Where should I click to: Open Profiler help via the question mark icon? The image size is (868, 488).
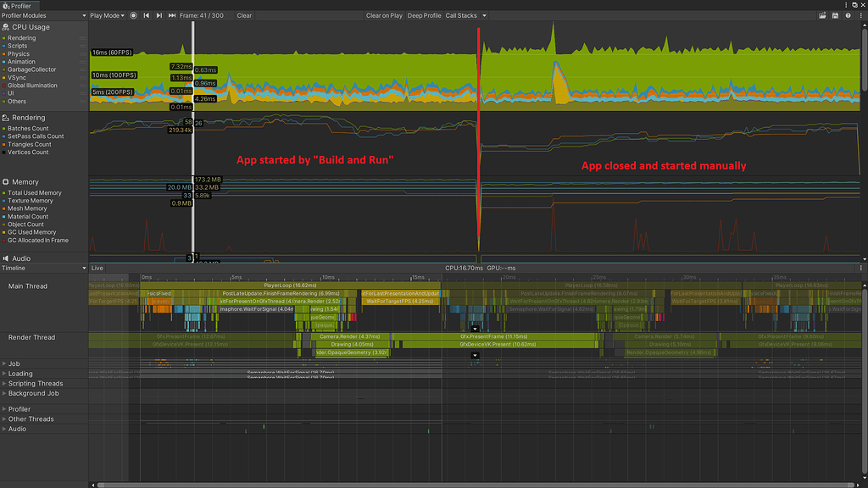tap(849, 15)
